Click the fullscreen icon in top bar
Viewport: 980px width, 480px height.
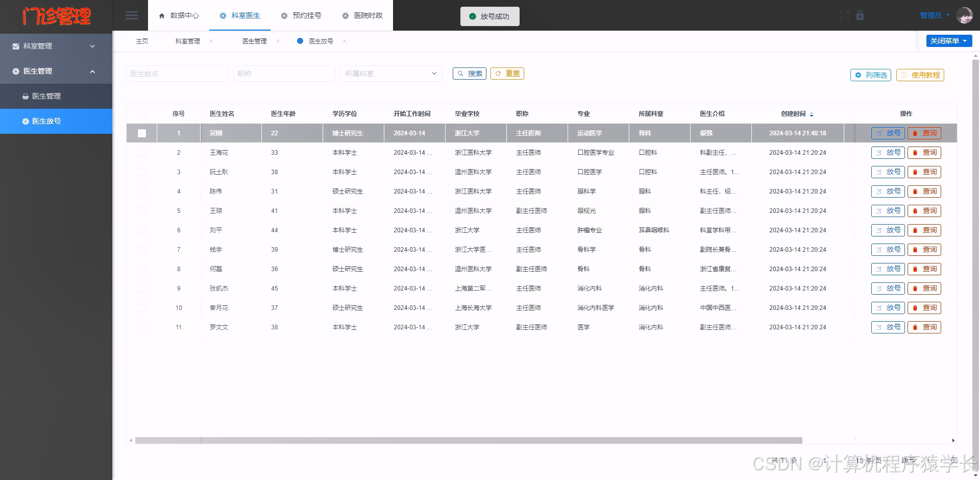point(845,15)
